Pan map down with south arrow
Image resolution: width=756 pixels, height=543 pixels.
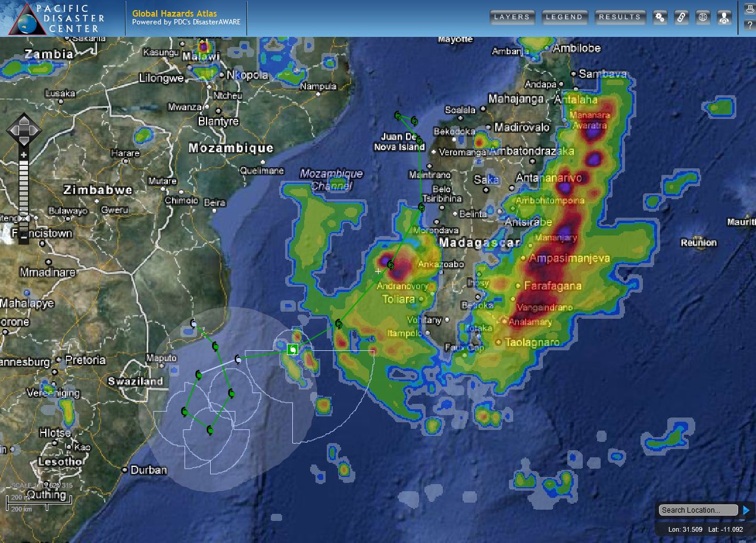[x=23, y=141]
